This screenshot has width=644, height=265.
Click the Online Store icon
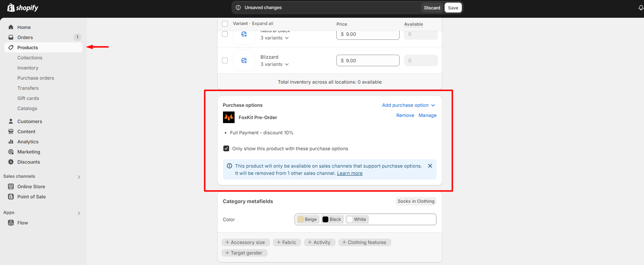11,186
